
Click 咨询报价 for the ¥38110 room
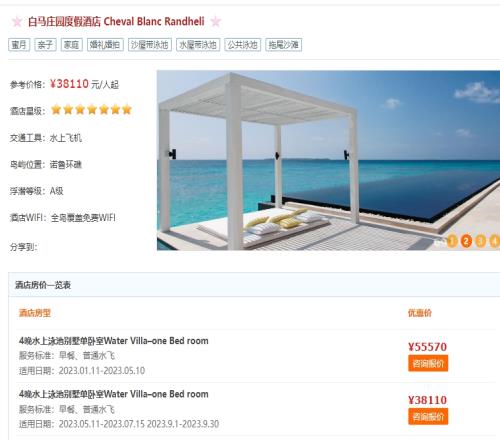click(428, 416)
